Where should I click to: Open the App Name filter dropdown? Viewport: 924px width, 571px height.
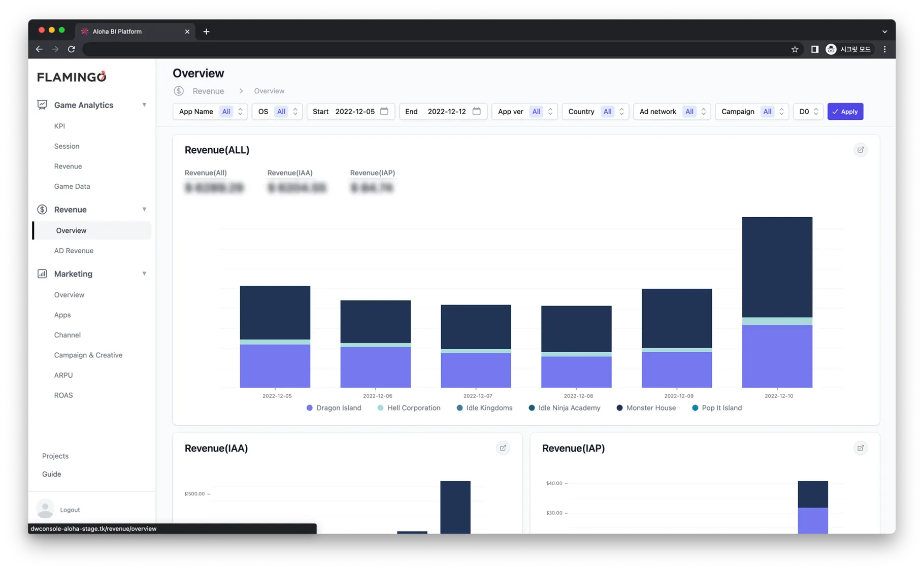210,112
